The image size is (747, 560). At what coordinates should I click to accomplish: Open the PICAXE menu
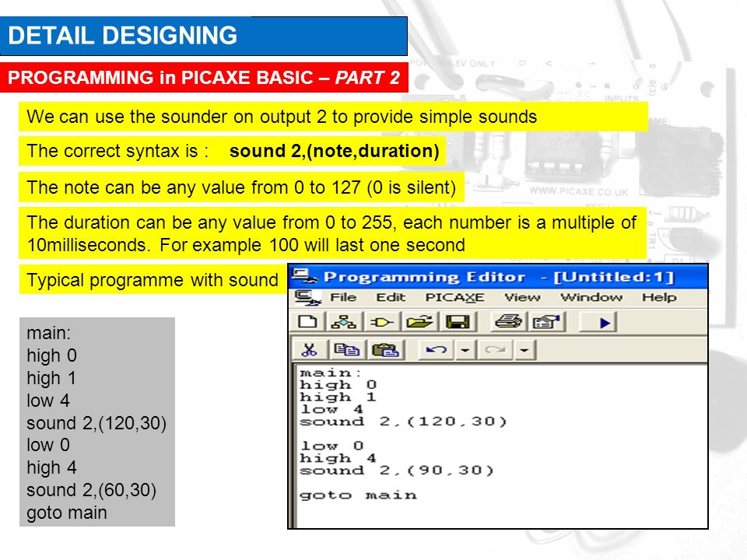click(x=454, y=297)
